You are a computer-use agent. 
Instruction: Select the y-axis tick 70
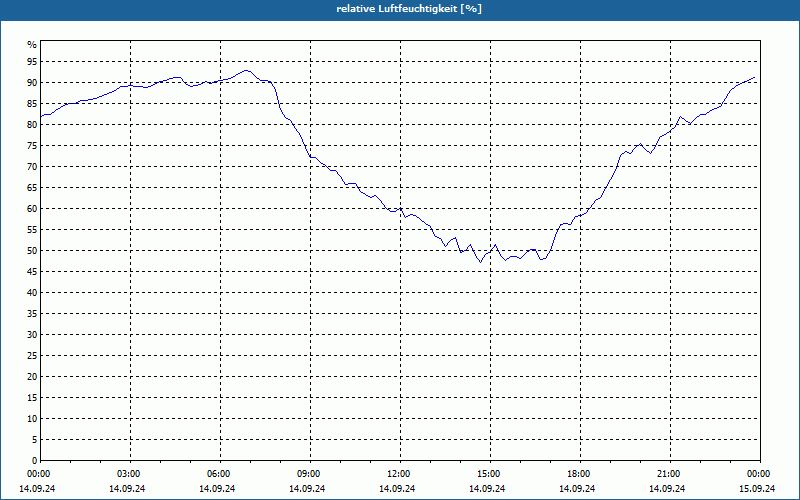[32, 167]
